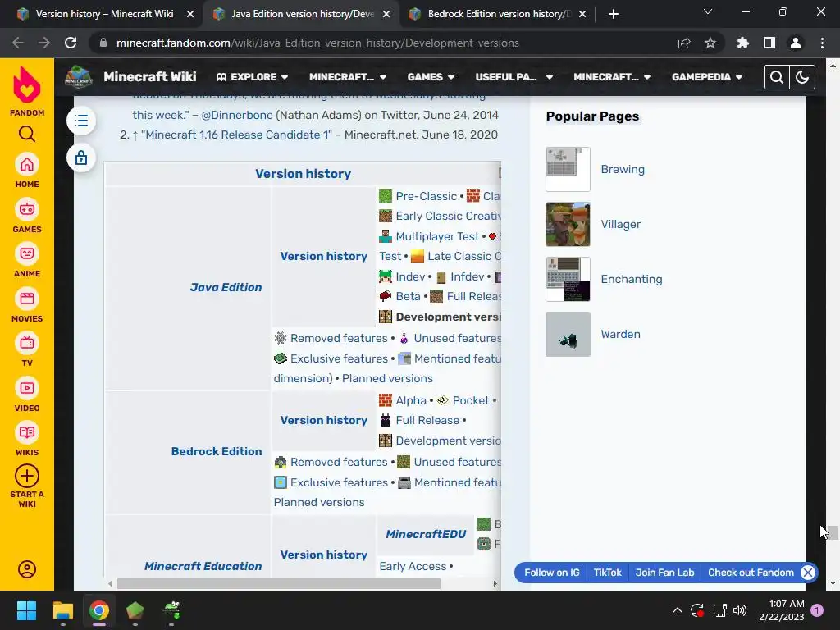The width and height of the screenshot is (840, 630).
Task: Toggle dark theme moon icon
Action: tap(802, 77)
